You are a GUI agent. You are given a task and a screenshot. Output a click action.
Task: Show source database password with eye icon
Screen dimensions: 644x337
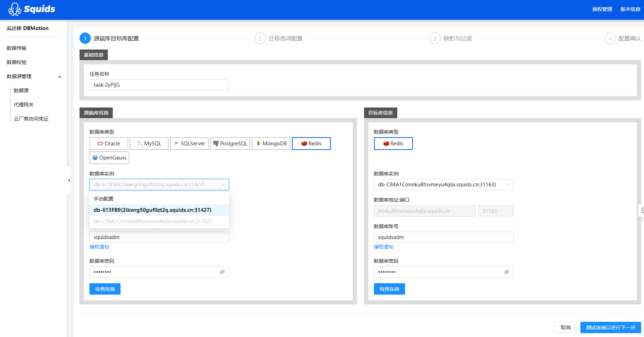click(222, 272)
